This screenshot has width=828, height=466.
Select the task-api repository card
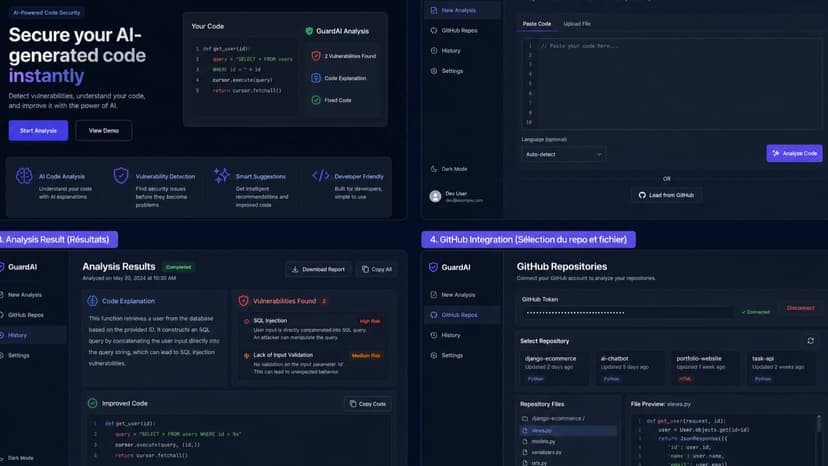[782, 368]
